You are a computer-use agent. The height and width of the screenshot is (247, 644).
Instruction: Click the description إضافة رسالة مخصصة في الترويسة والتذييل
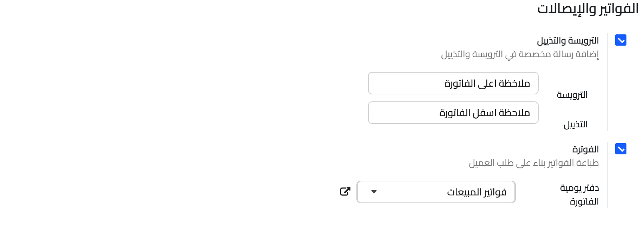coord(520,54)
